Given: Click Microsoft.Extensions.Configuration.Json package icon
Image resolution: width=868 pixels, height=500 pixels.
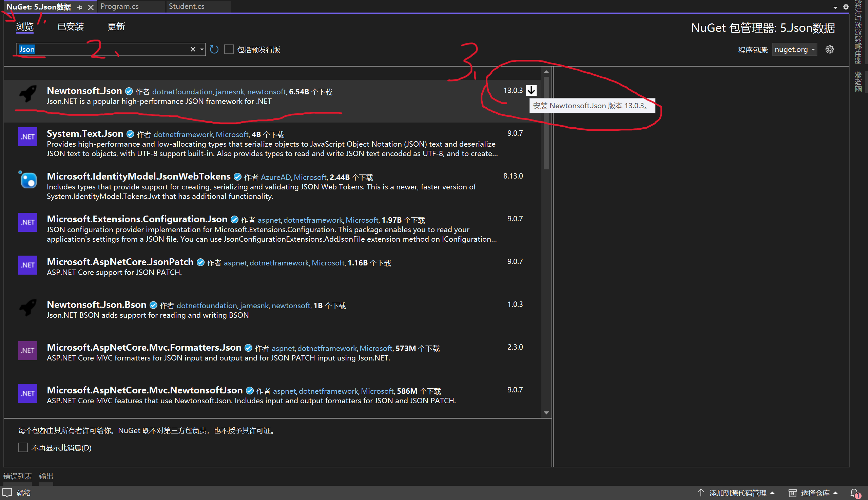Looking at the screenshot, I should click(x=28, y=222).
